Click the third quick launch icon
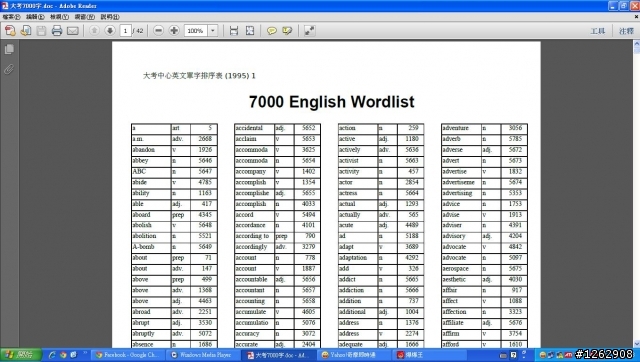Viewport: 640px width, 362px height. [x=73, y=355]
